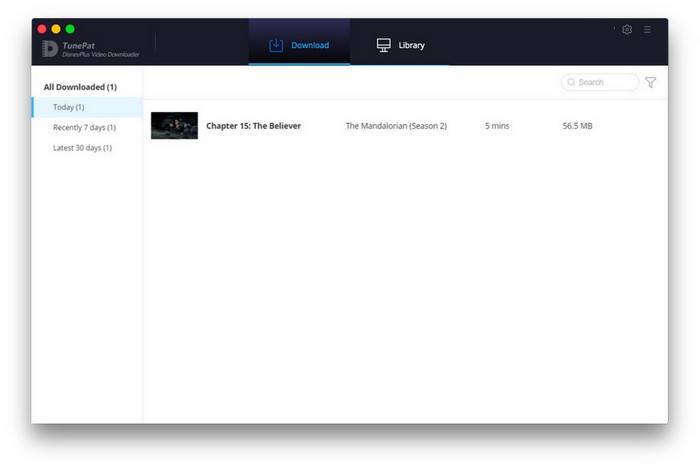Close the window with red button

click(x=42, y=29)
